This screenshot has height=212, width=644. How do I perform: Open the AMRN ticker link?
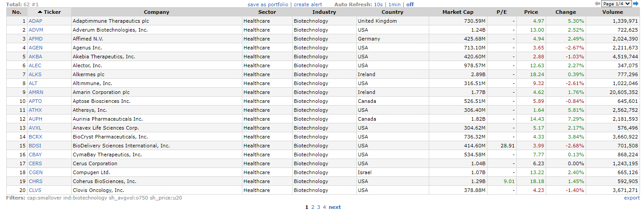click(36, 92)
